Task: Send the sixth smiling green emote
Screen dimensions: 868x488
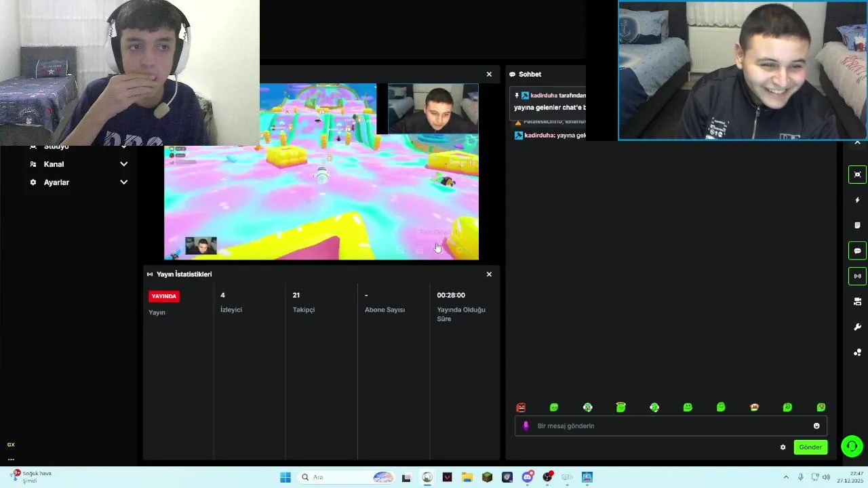Action: coord(688,407)
